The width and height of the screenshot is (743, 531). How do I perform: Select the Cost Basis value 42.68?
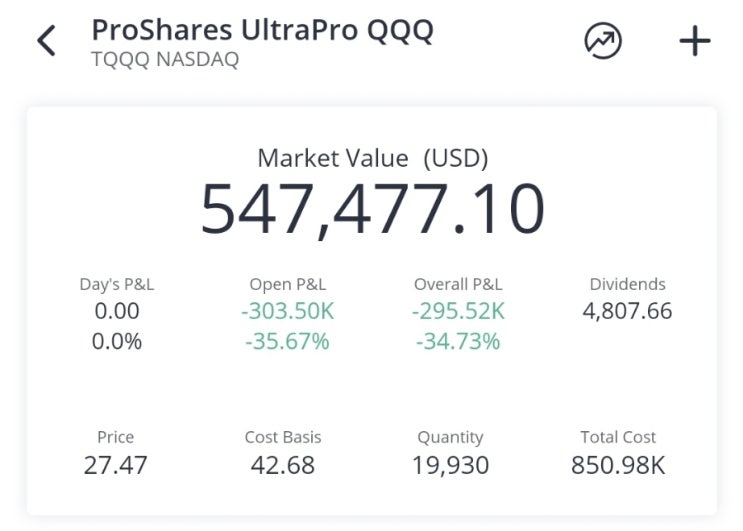click(283, 465)
